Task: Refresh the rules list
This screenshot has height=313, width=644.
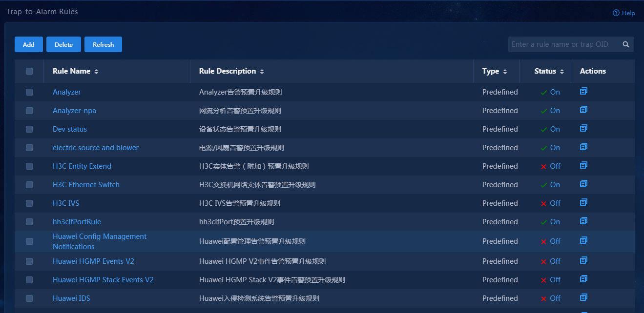Action: click(103, 44)
